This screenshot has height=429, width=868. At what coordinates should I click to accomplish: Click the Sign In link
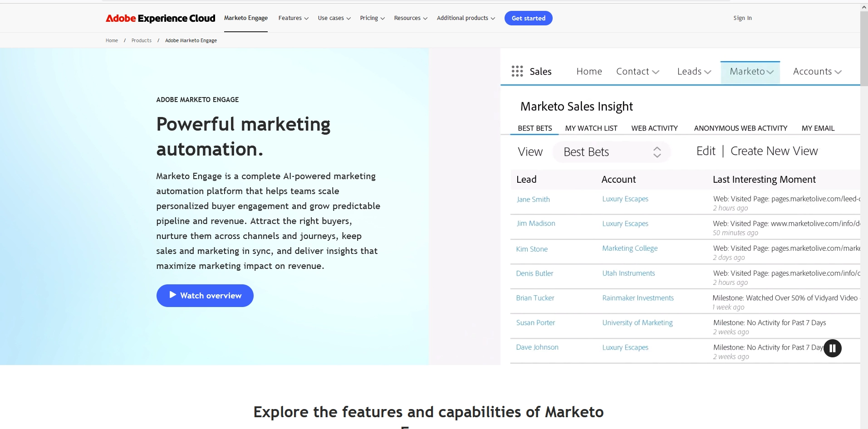pyautogui.click(x=742, y=18)
